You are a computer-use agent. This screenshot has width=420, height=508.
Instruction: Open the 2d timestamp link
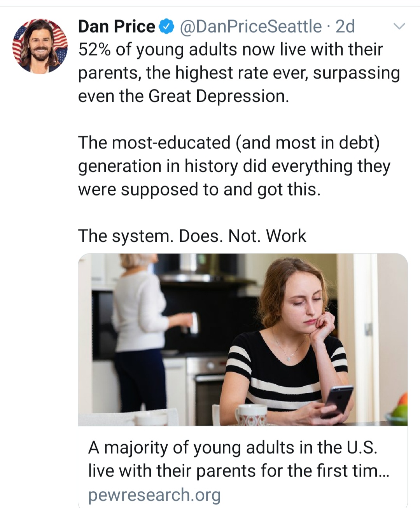point(345,27)
